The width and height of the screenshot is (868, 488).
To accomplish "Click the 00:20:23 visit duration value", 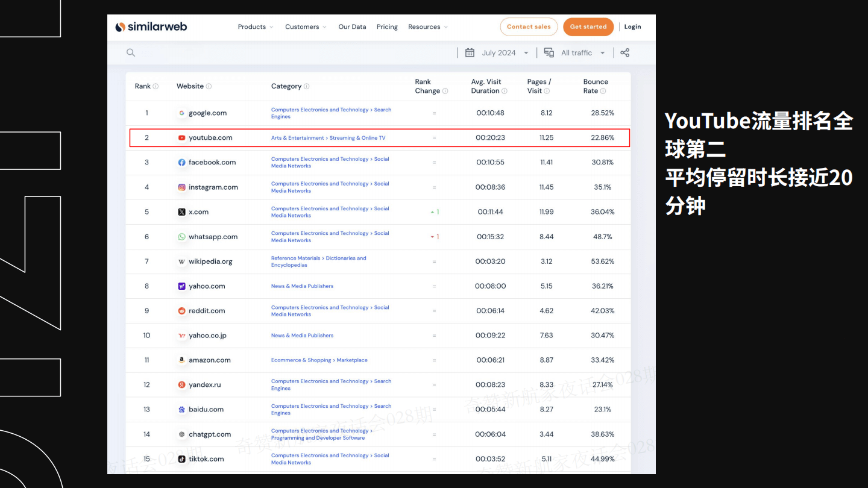I will pos(490,137).
